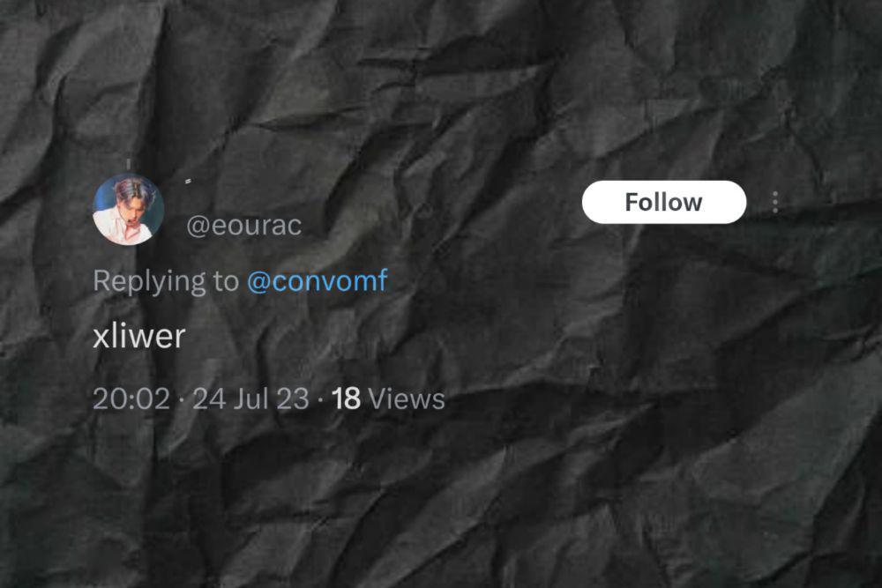Image resolution: width=882 pixels, height=588 pixels.
Task: Open the @convomf mention link
Action: pyautogui.click(x=318, y=280)
